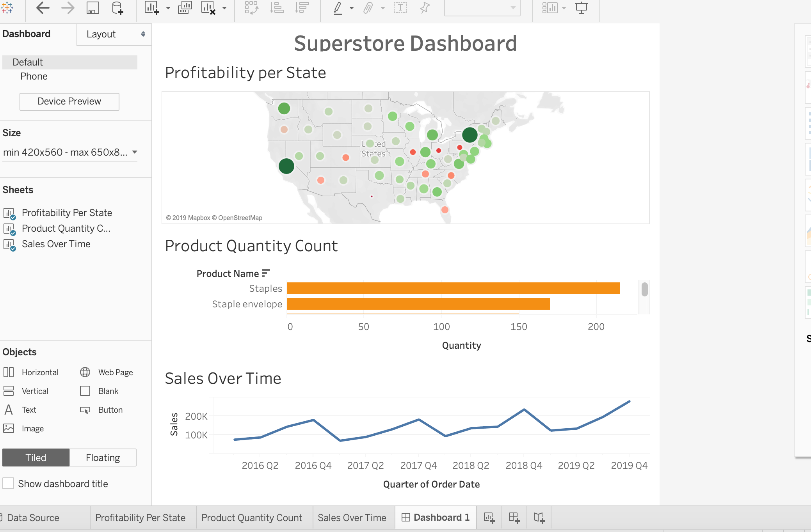Open Presentation Mode from the toolbar
811x532 pixels.
pos(582,8)
